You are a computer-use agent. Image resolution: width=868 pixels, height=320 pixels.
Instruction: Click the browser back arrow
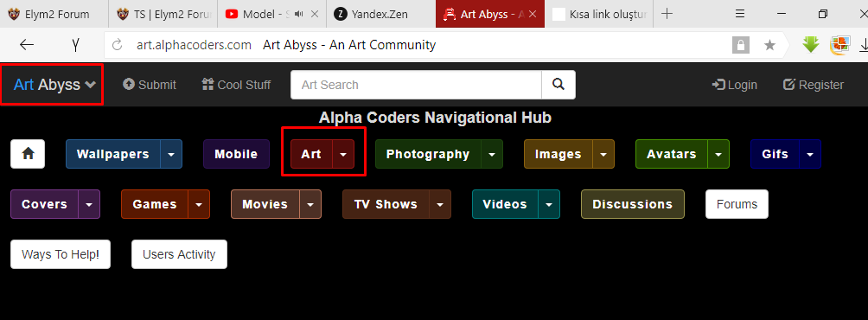click(x=27, y=45)
